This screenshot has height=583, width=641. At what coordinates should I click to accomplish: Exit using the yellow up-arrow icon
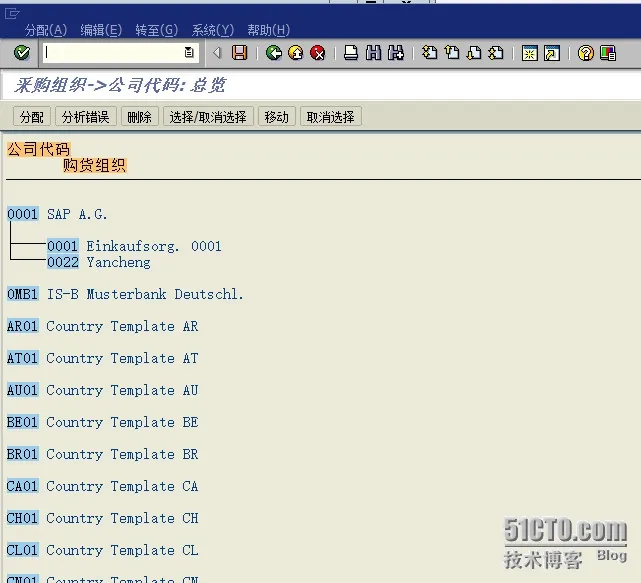(x=296, y=53)
